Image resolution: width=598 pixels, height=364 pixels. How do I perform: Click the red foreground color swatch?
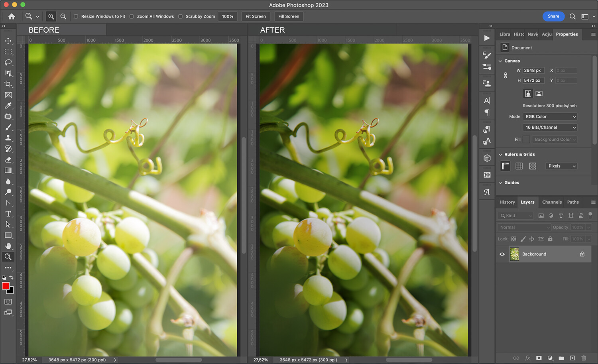6,286
